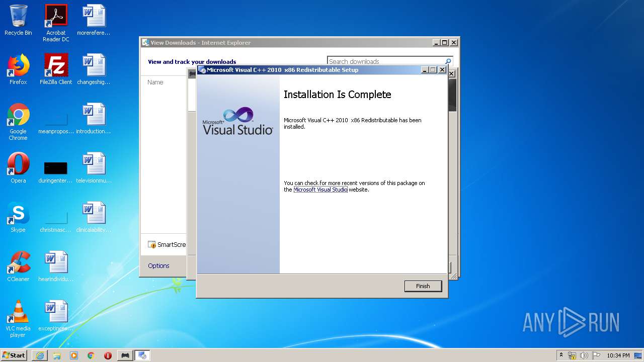The width and height of the screenshot is (644, 362).
Task: Launch Acrobat Reader DC shortcut
Action: click(56, 23)
